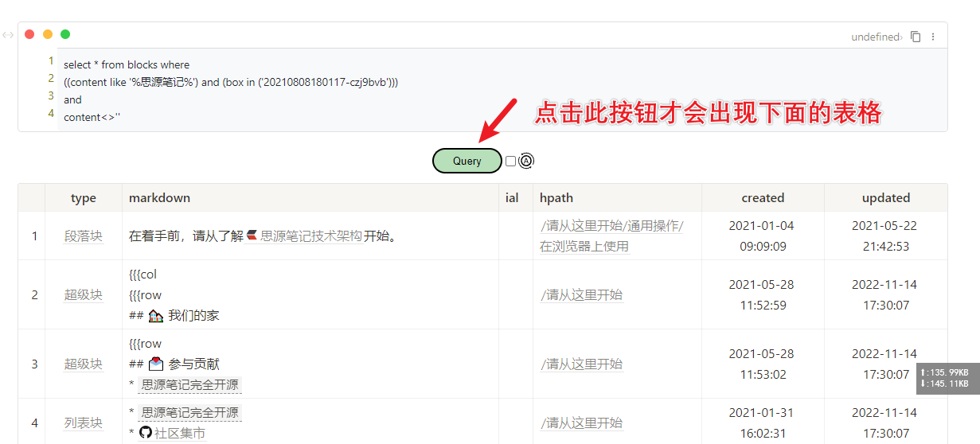Click the content<>'' code line
The image size is (980, 444).
click(x=92, y=117)
